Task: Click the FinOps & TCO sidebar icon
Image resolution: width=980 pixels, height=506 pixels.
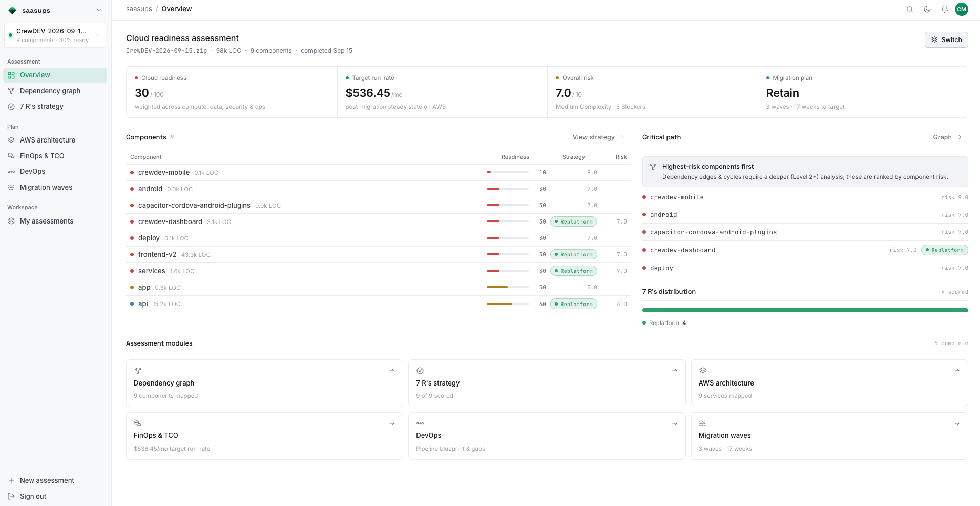Action: (11, 156)
